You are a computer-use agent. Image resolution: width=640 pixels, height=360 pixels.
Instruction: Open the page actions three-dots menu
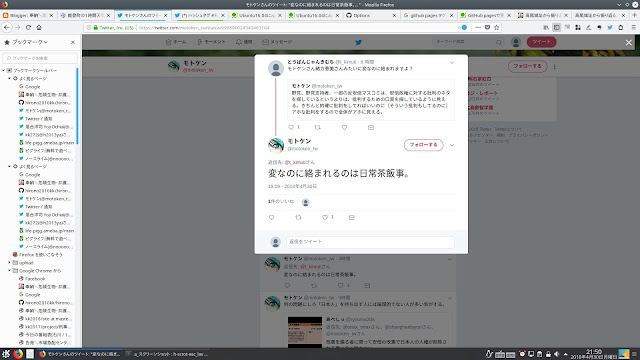coord(478,27)
